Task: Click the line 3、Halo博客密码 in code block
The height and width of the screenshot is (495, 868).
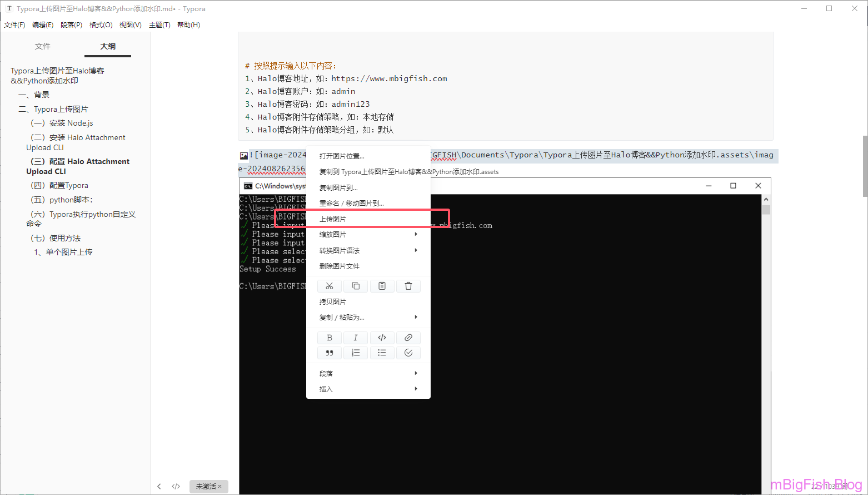Action: 307,104
